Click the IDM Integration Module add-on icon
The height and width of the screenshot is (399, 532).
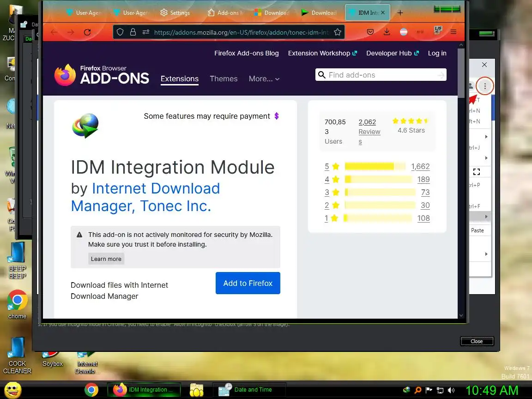point(85,126)
